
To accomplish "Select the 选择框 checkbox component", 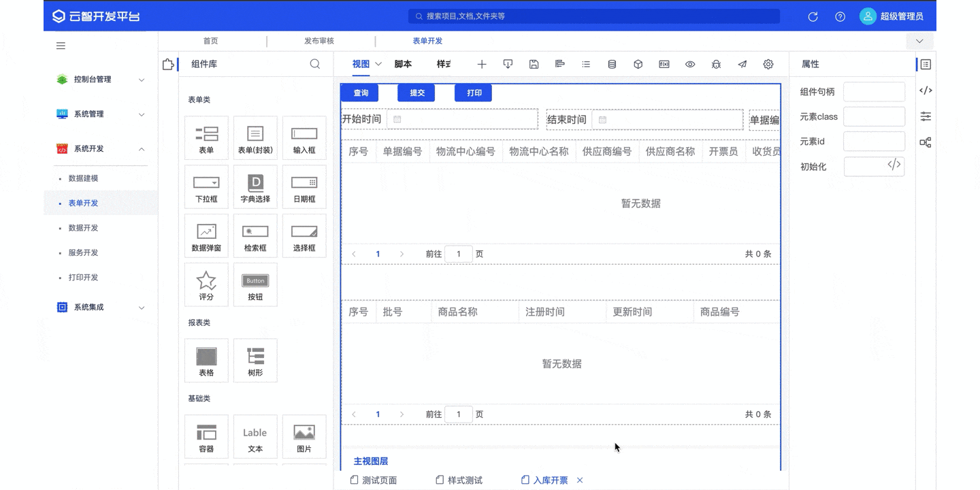I will click(x=304, y=236).
